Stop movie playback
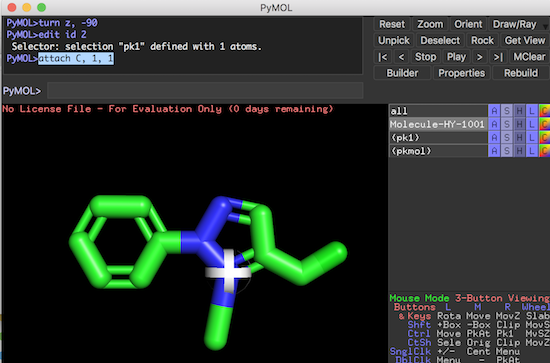 pyautogui.click(x=425, y=57)
